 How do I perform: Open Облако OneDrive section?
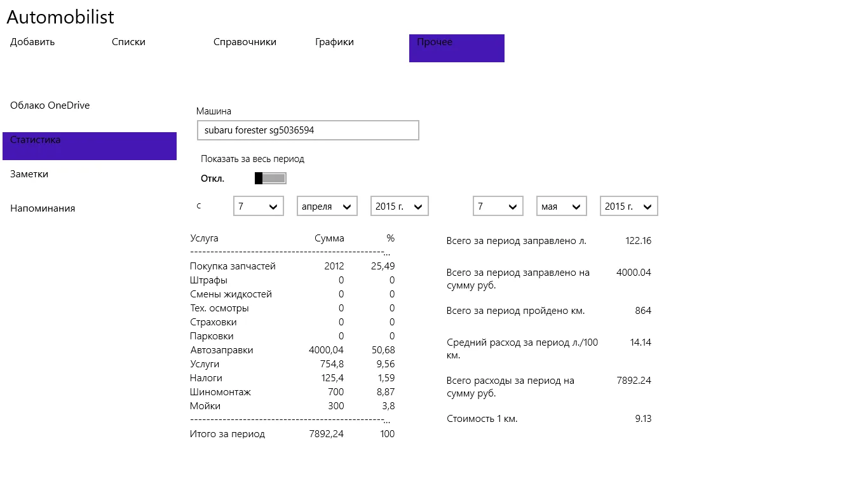pos(50,105)
